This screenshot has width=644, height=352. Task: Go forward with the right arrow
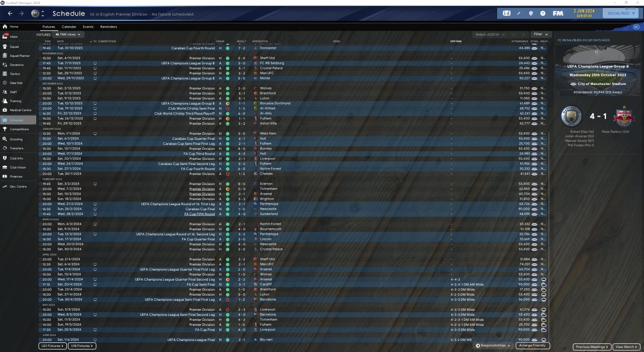click(x=21, y=13)
